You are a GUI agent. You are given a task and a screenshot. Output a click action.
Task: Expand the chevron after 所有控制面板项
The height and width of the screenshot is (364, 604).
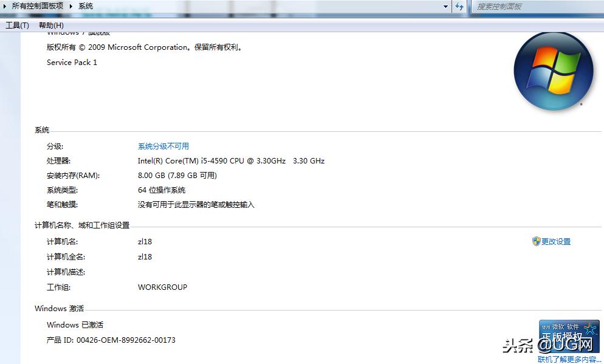tap(69, 6)
